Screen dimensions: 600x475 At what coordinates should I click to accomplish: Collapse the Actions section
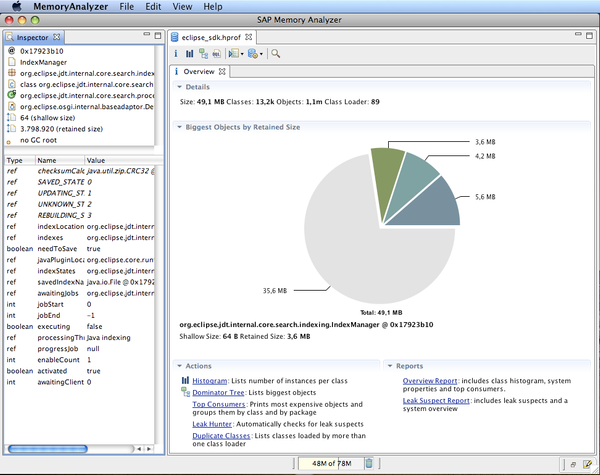pos(178,366)
